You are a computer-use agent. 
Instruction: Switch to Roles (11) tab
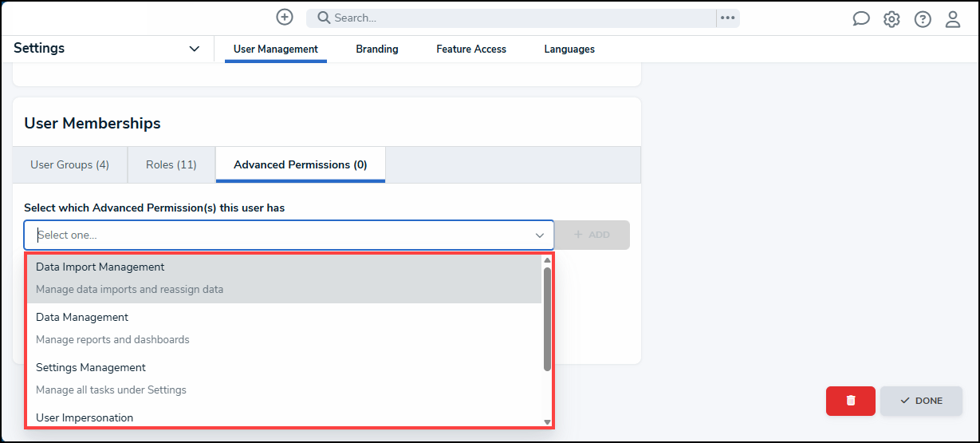(171, 165)
